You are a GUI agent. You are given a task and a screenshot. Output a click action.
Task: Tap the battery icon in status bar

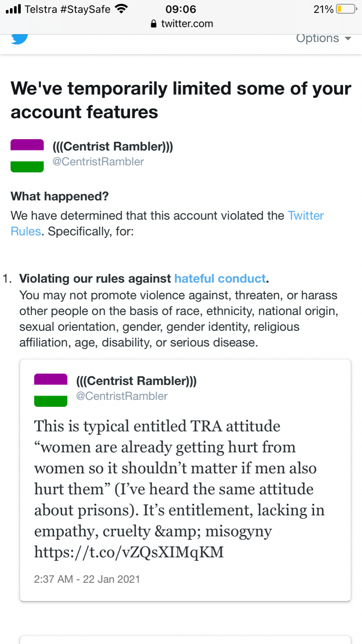pos(347,9)
